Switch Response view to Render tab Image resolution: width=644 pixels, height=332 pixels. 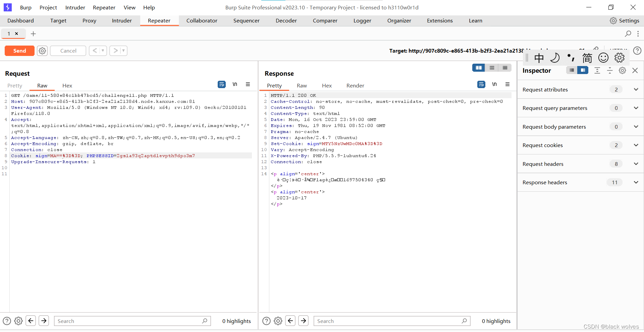pos(355,85)
